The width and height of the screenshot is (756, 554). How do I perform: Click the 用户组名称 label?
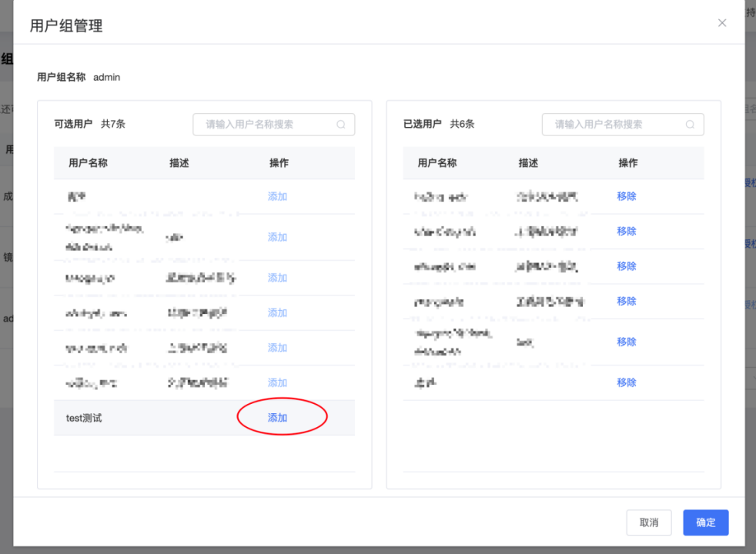62,77
